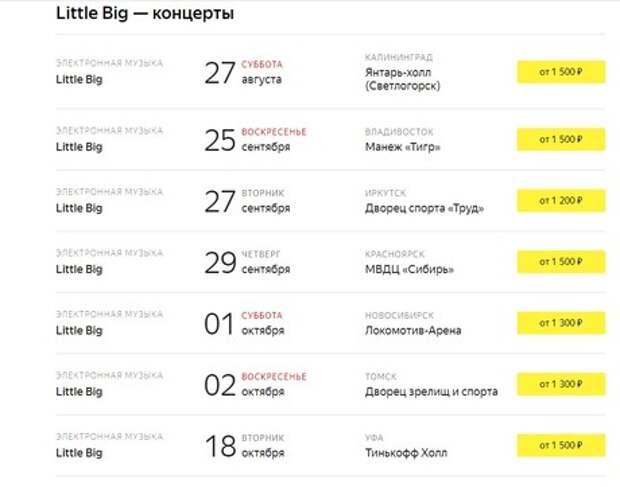Select the 29 сентября четверг date
620x487 pixels.
(x=248, y=262)
